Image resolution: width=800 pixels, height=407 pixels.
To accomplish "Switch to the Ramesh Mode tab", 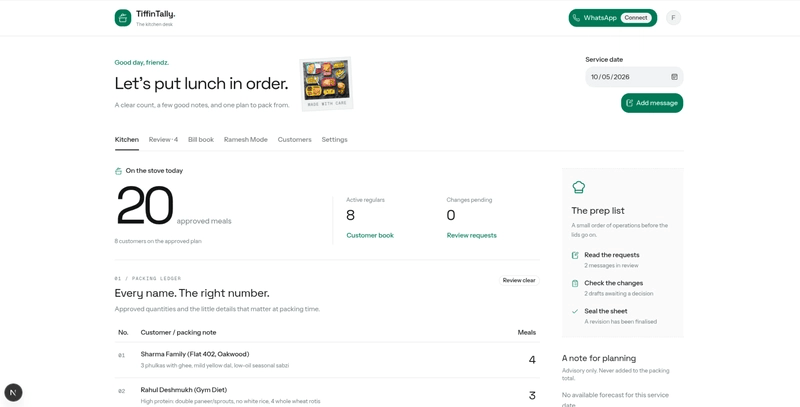I will coord(245,140).
